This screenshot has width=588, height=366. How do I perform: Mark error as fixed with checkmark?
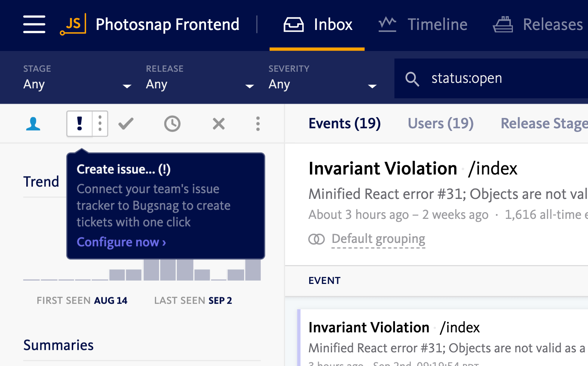(126, 123)
